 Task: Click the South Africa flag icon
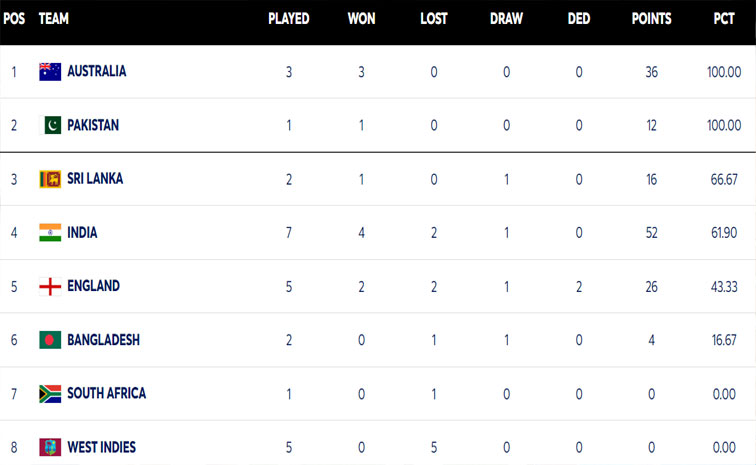pyautogui.click(x=50, y=393)
